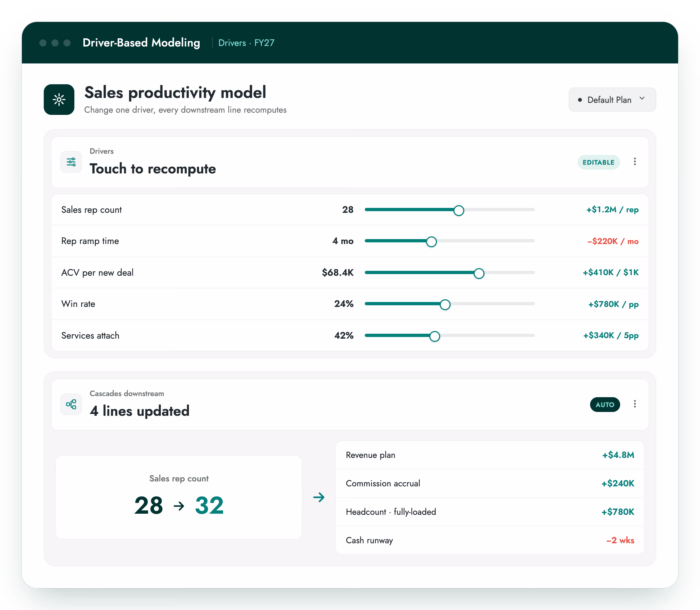
Task: Open the Default Plan dropdown
Action: click(x=612, y=99)
